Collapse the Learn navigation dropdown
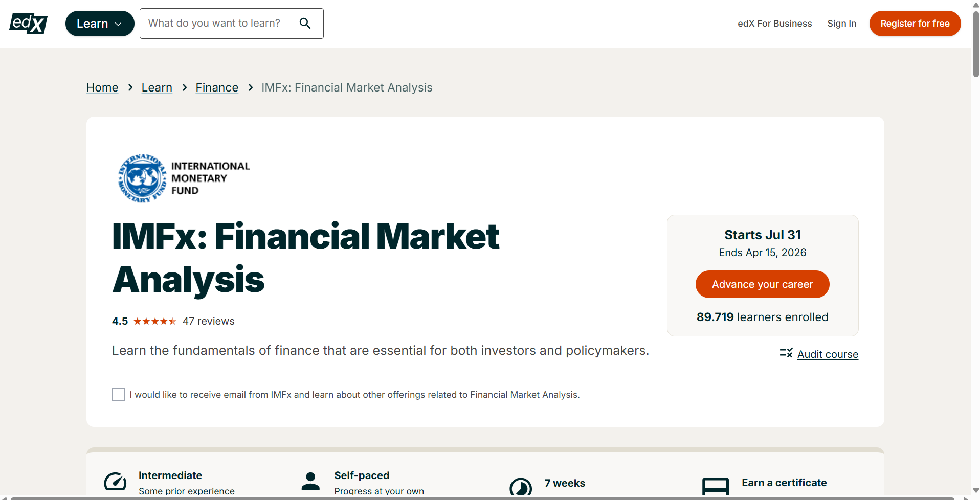The height and width of the screenshot is (500, 980). pyautogui.click(x=99, y=23)
